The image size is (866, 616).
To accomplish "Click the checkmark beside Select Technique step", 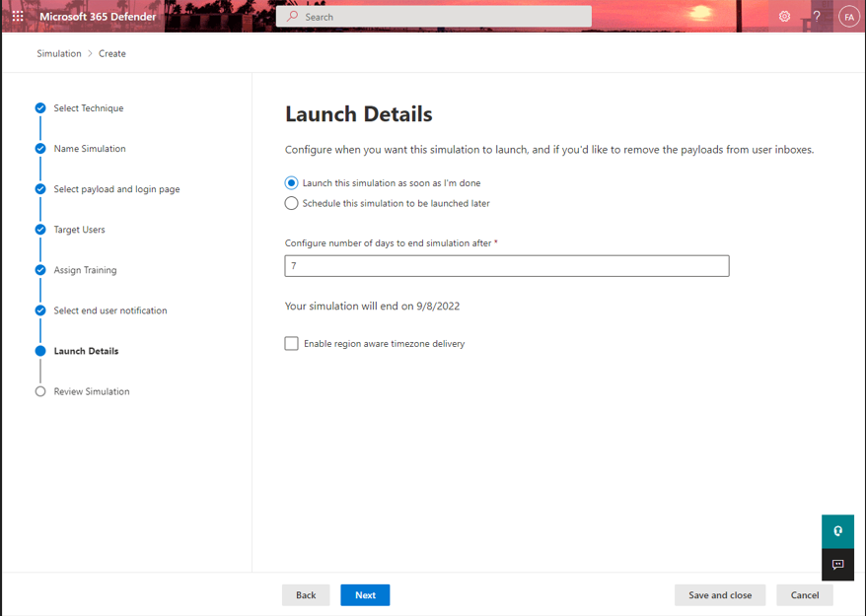I will coord(39,107).
